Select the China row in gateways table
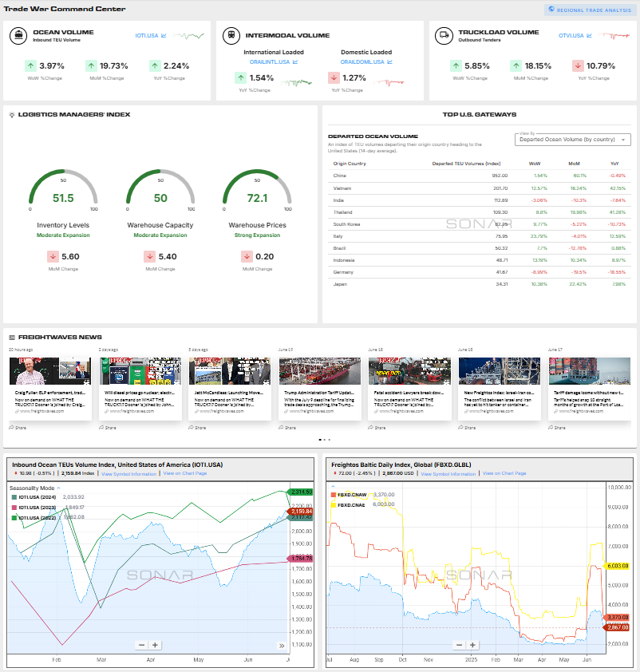The width and height of the screenshot is (640, 672). [480, 176]
